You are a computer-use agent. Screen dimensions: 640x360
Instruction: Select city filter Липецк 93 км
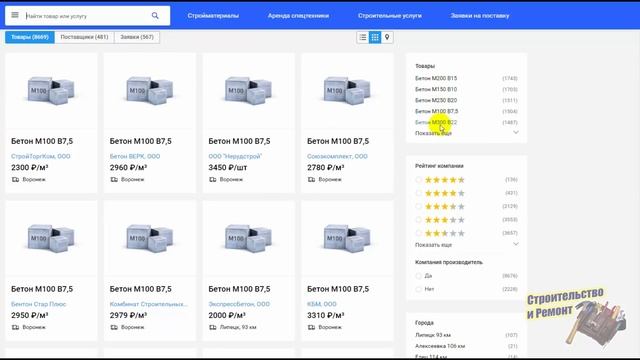(x=433, y=335)
